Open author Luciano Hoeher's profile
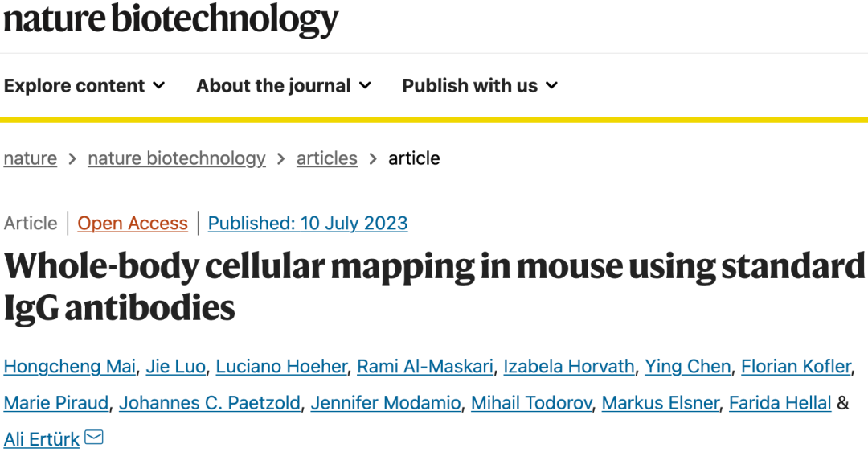Image resolution: width=868 pixels, height=452 pixels. pos(281,367)
